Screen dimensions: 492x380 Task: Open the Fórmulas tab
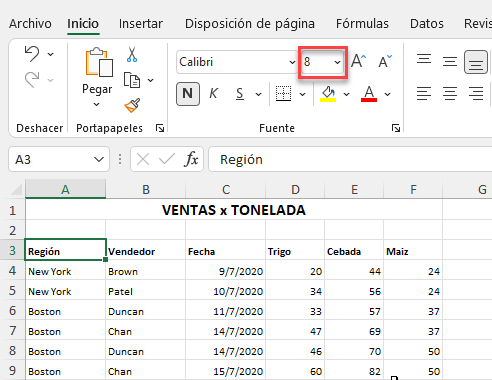point(362,24)
